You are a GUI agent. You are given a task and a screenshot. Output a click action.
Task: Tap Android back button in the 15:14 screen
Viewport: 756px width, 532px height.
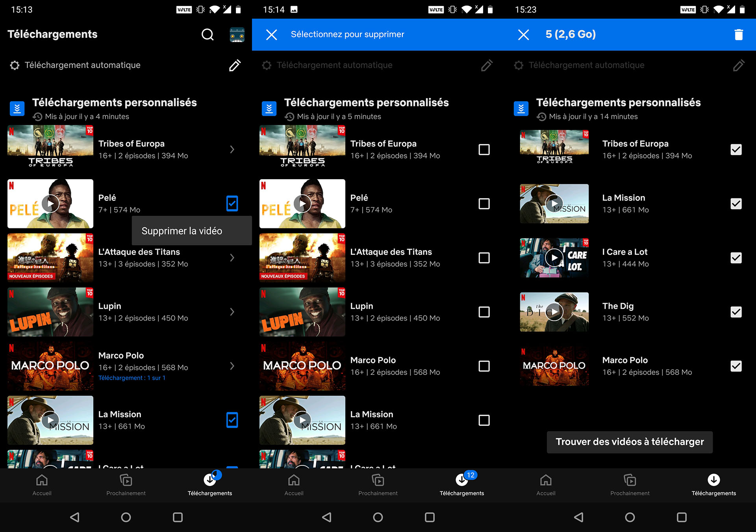[x=326, y=517]
